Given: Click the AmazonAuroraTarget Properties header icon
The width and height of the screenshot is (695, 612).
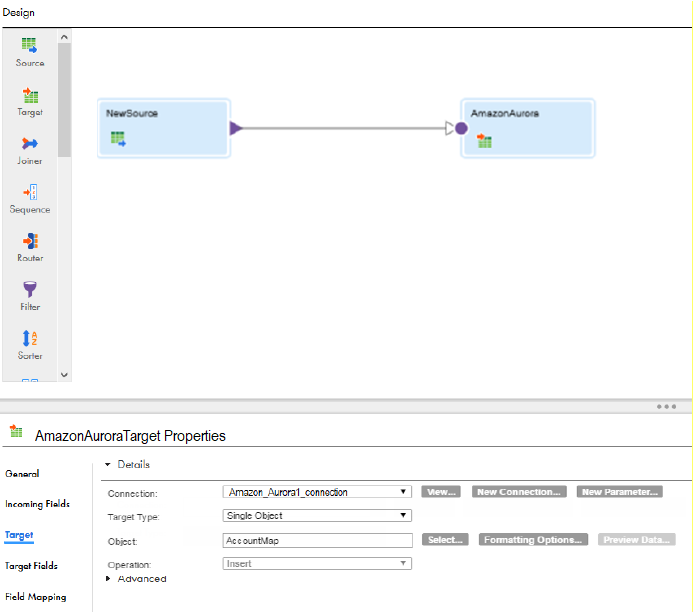Looking at the screenshot, I should click(16, 431).
